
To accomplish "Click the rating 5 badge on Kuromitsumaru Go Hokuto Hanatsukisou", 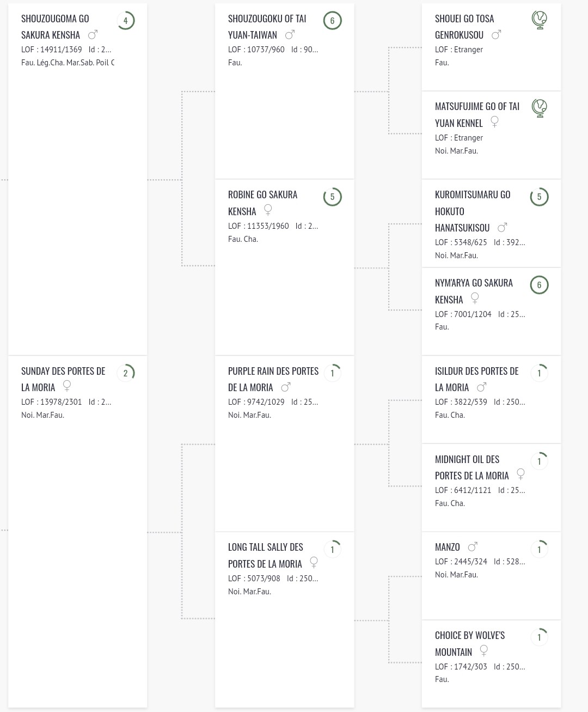I will coord(539,197).
